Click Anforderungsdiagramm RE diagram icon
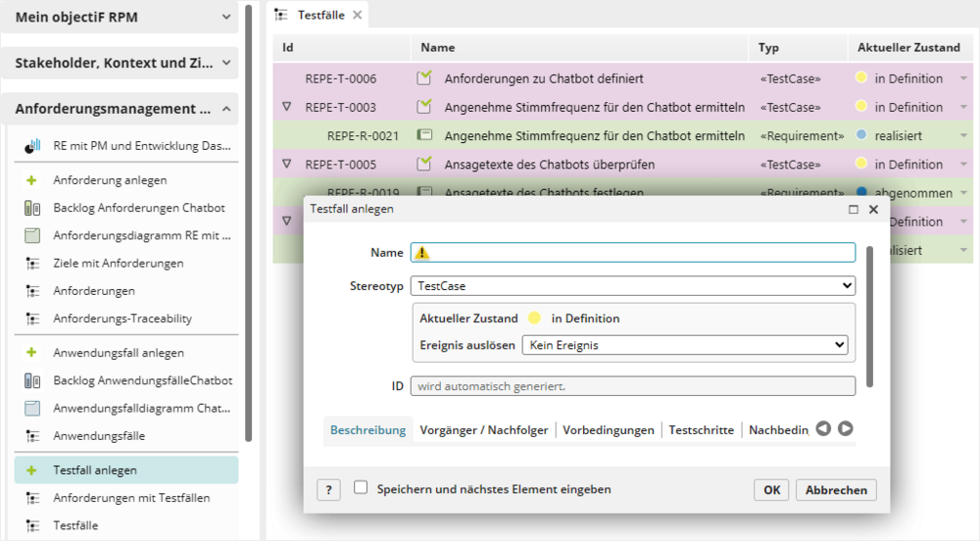 click(x=32, y=235)
